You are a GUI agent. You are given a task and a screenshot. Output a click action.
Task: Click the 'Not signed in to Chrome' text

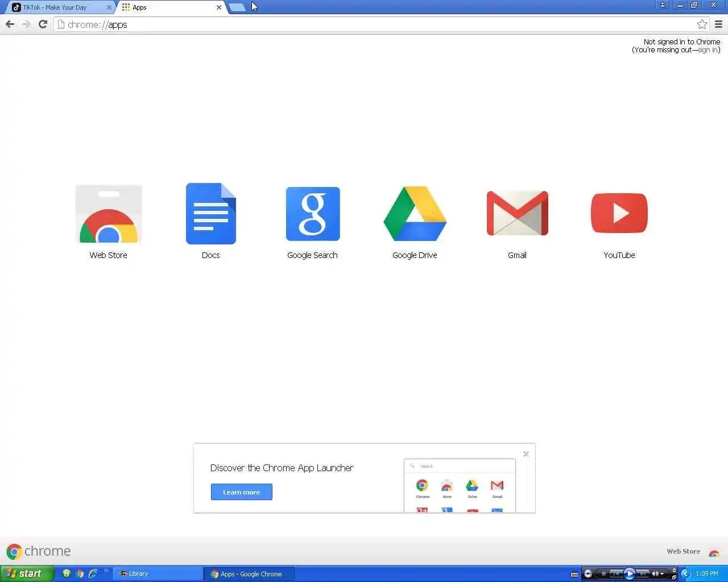(682, 42)
